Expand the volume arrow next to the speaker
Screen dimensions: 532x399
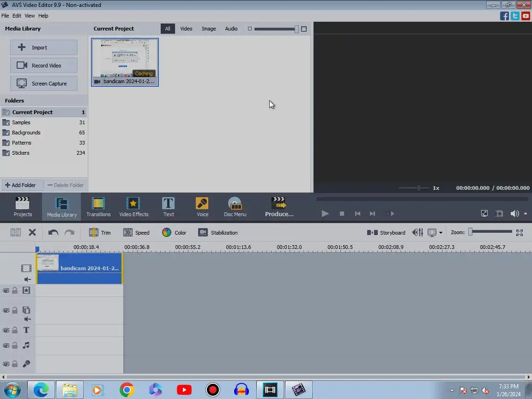(x=526, y=213)
